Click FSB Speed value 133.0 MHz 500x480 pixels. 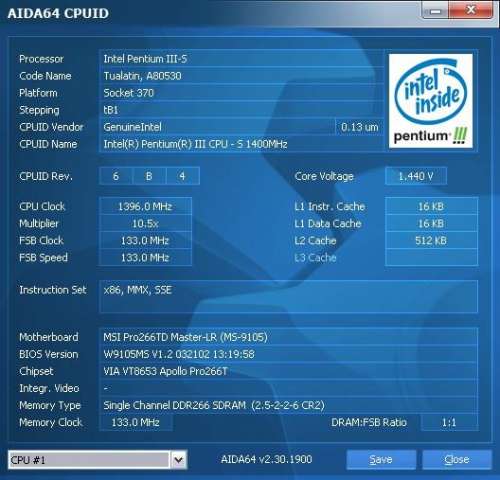click(145, 257)
